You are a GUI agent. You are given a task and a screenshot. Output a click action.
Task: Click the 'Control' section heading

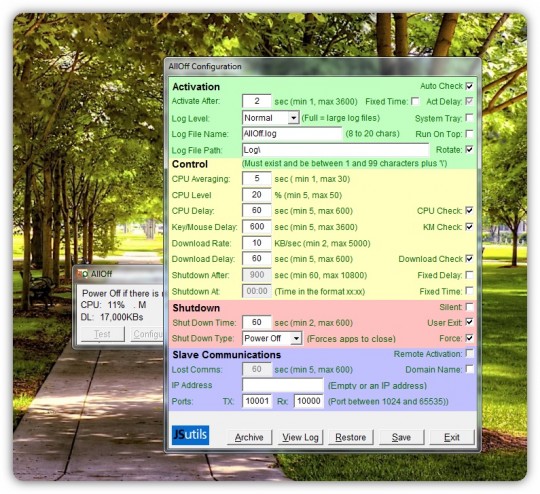(x=190, y=164)
